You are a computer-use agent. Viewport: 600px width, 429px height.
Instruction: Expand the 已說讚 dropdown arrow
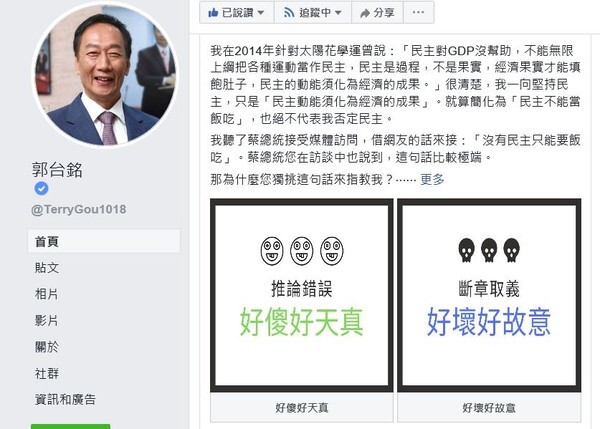coord(261,13)
